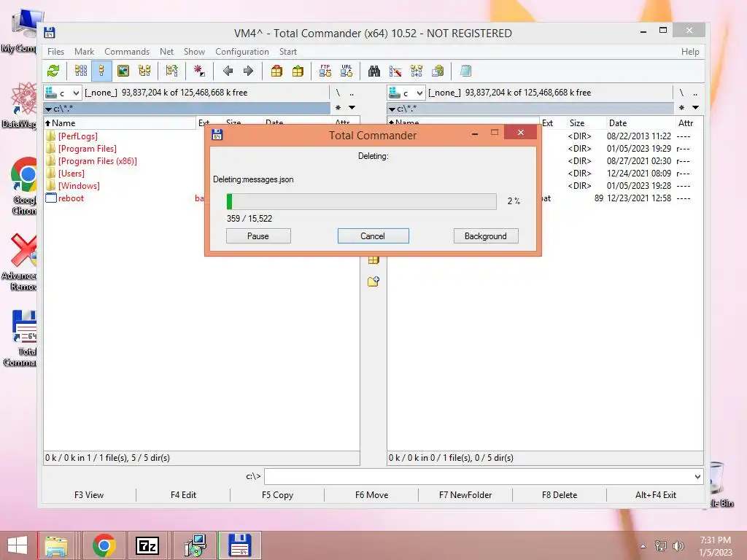This screenshot has width=747, height=560.
Task: Cancel the deleting operation
Action: coord(373,236)
